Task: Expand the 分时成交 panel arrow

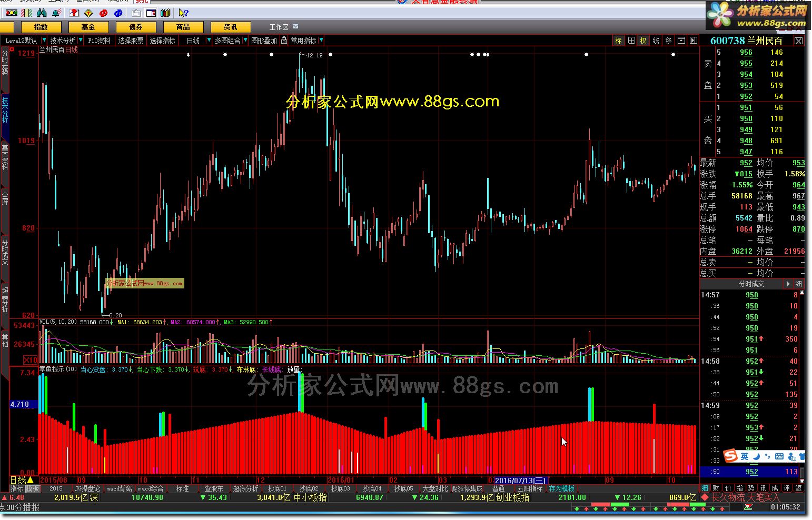Action: (x=788, y=284)
